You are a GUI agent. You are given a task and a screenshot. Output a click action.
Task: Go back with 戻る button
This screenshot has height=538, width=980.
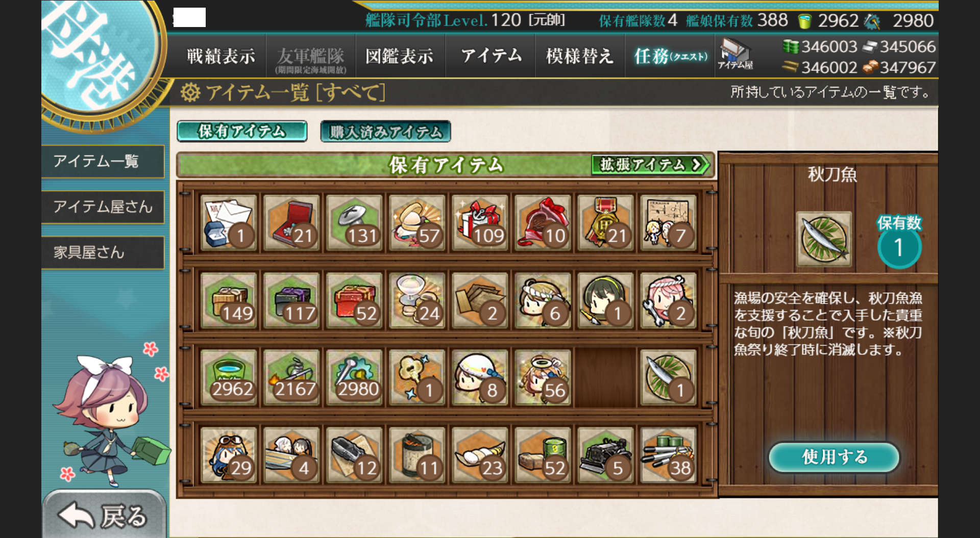[104, 515]
